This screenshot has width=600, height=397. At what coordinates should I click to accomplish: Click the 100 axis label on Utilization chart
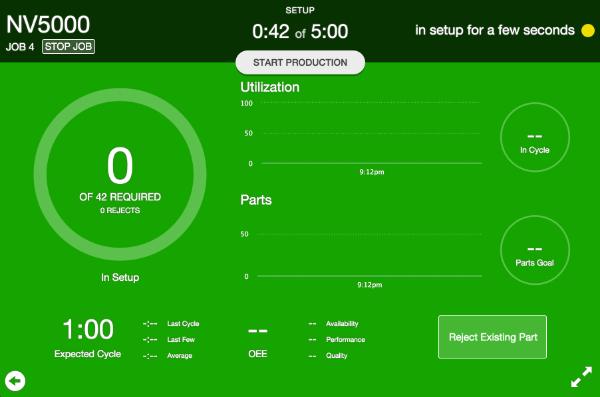click(246, 103)
